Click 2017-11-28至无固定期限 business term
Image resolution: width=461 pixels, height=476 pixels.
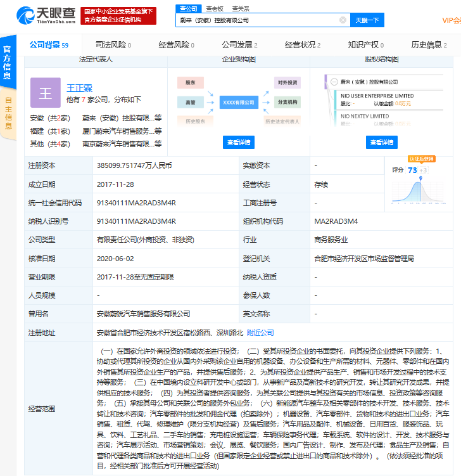pos(136,277)
